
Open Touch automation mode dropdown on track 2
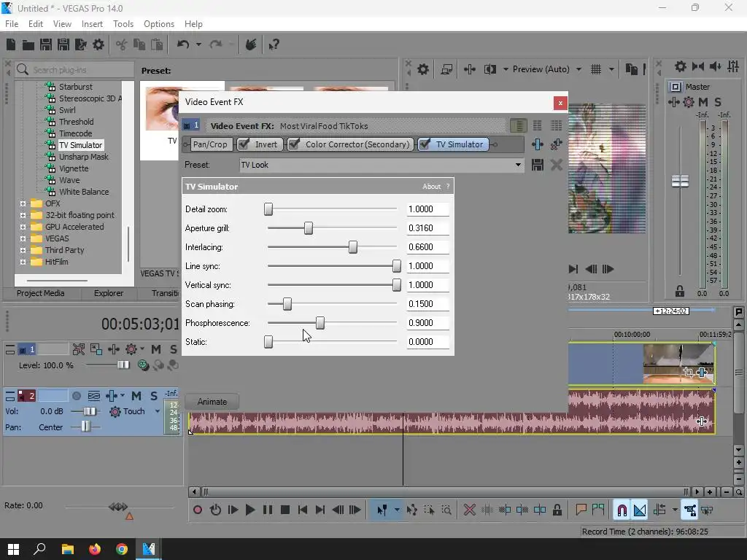tap(158, 411)
